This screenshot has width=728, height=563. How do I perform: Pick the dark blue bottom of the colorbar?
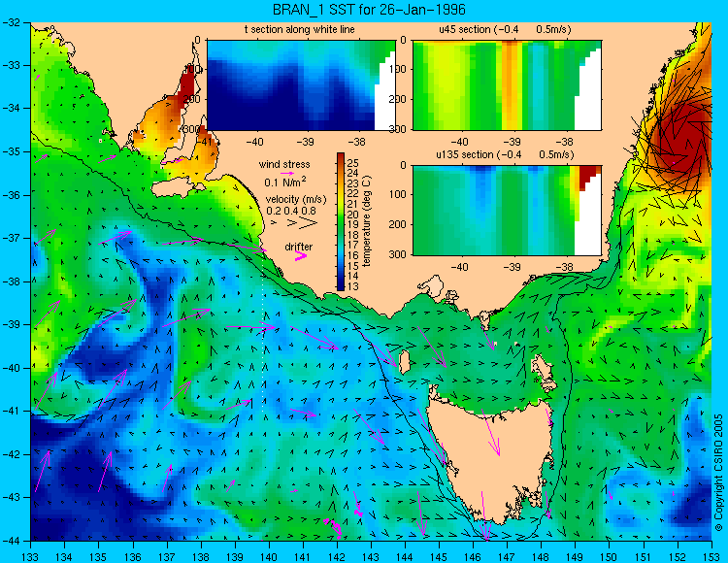tap(341, 286)
